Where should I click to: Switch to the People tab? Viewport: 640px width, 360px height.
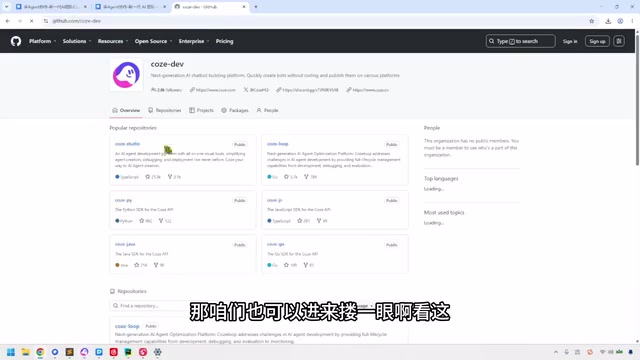[267, 111]
